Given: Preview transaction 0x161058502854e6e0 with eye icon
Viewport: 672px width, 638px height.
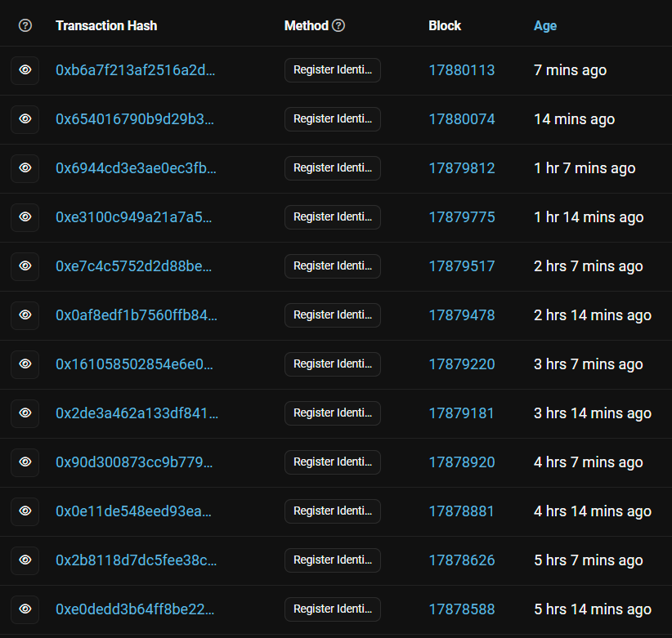Looking at the screenshot, I should coord(25,364).
